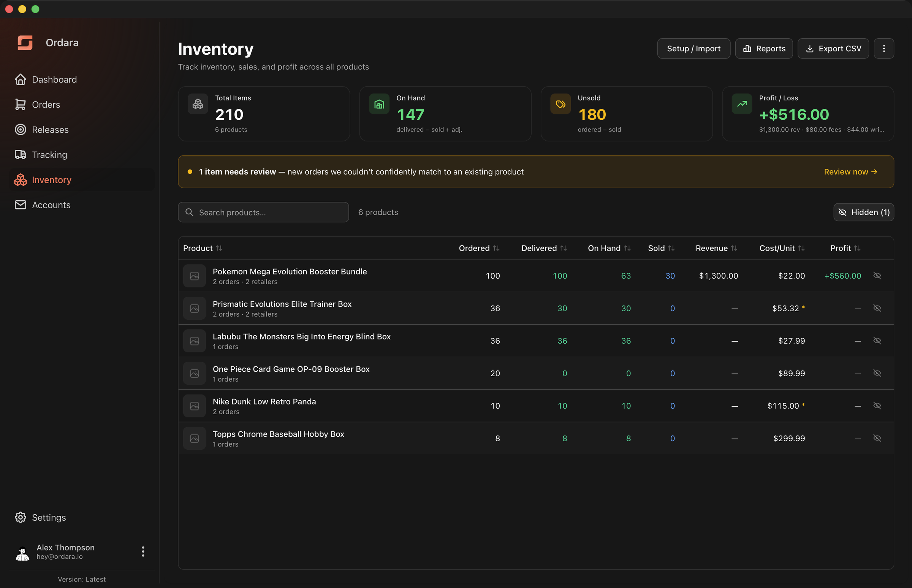Go to Orders in sidebar
Screen dimensions: 912x588
point(82,105)
